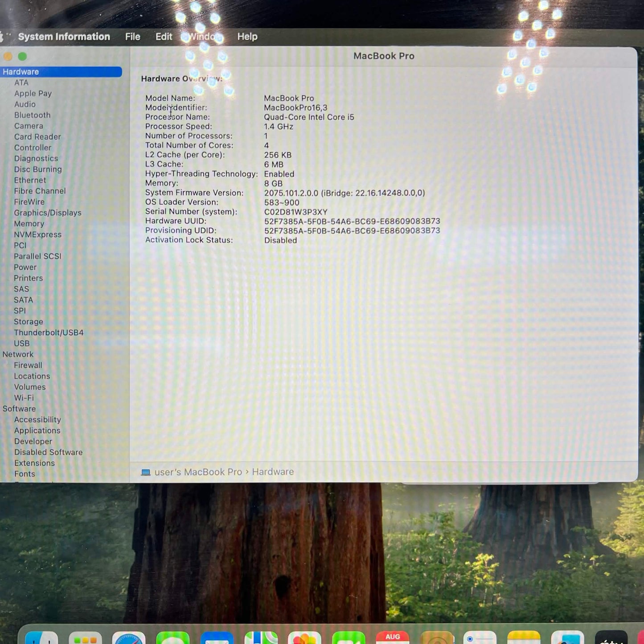Select SPI in the sidebar
The height and width of the screenshot is (644, 644).
(x=20, y=311)
